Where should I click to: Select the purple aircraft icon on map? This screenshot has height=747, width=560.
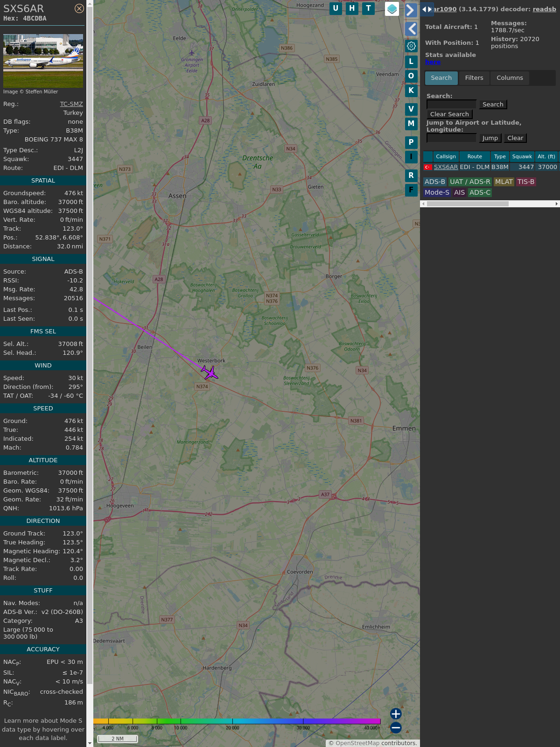tap(210, 373)
